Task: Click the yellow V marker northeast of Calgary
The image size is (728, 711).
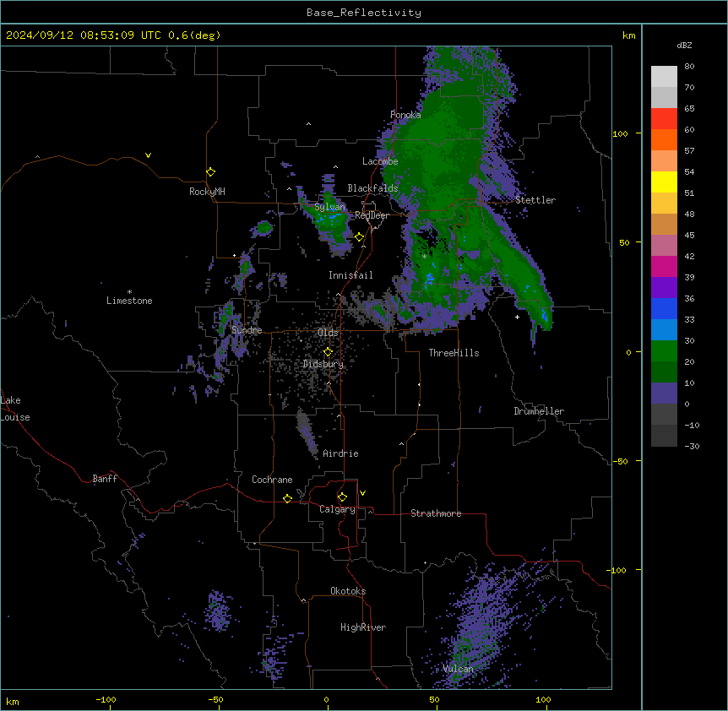Action: (x=362, y=493)
